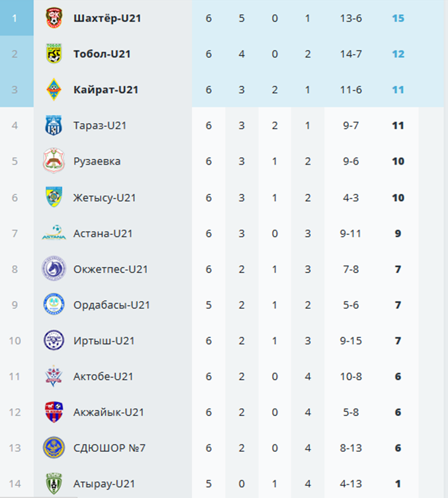Click the Ордабасы-U21 circular badge
448x498 pixels.
[x=54, y=304]
